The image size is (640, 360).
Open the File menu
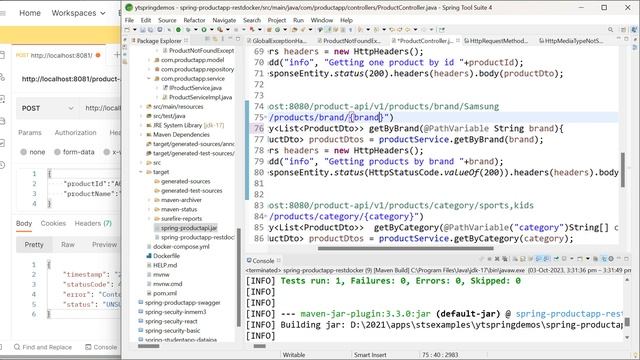[129, 20]
